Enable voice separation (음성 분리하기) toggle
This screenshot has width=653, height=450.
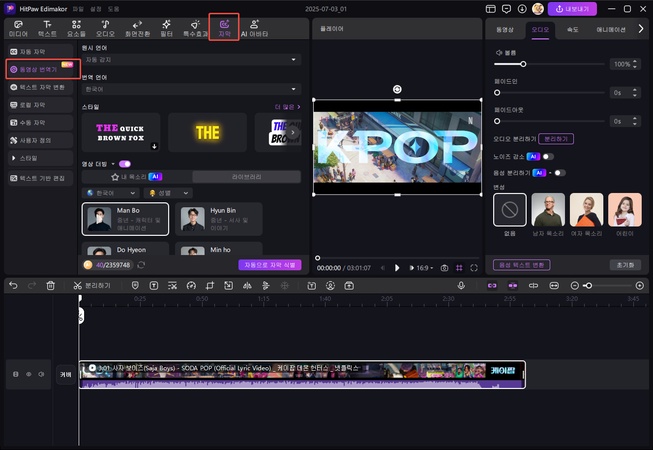click(560, 173)
